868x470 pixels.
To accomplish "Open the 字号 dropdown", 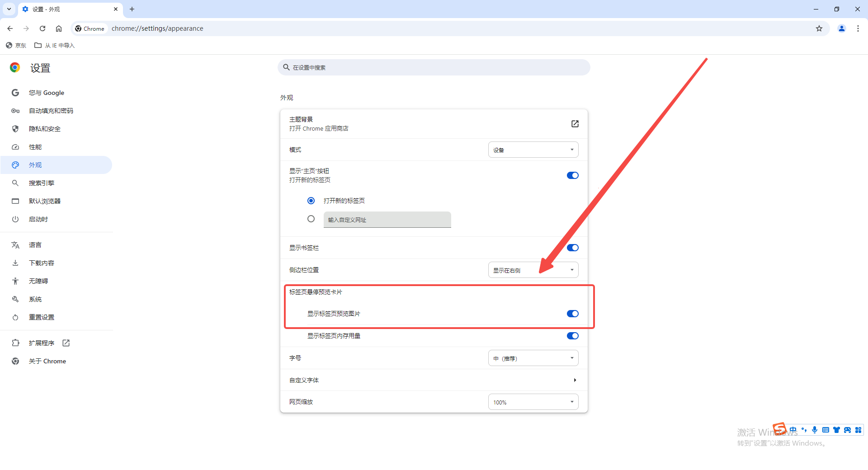I will point(533,358).
